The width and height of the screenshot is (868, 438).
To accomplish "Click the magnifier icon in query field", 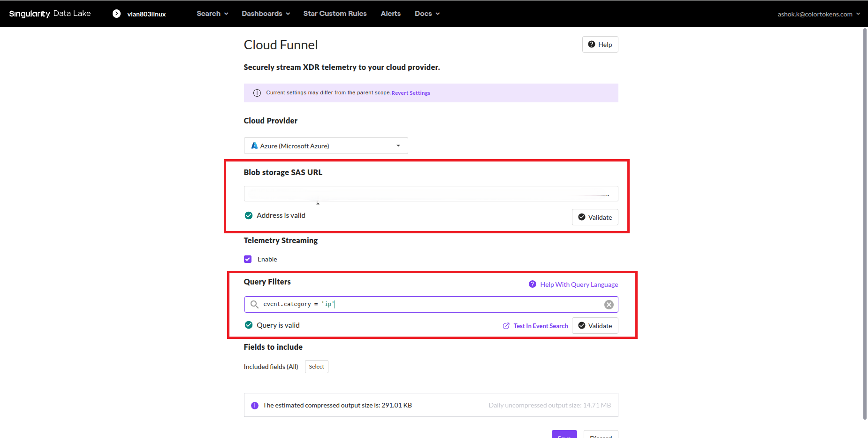I will (x=254, y=304).
